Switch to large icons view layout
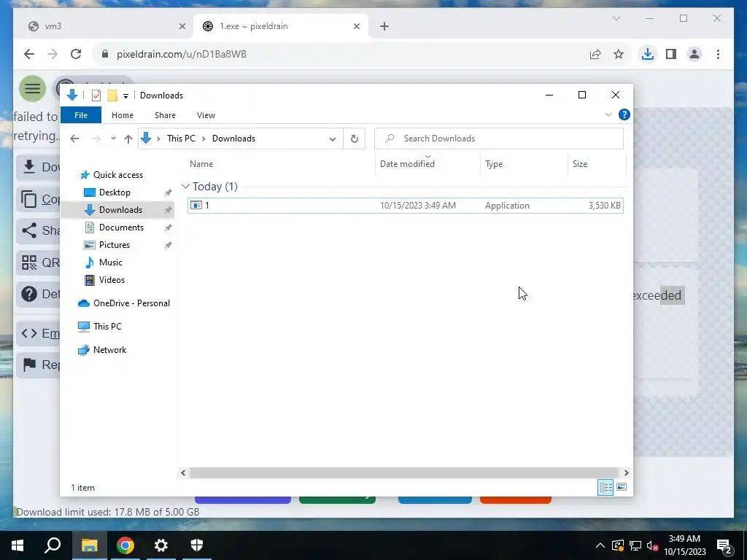The height and width of the screenshot is (560, 747). point(622,487)
